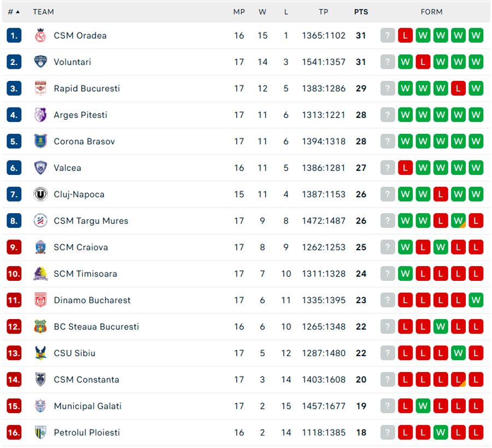Click the MP column header
The height and width of the screenshot is (448, 492).
pos(239,12)
